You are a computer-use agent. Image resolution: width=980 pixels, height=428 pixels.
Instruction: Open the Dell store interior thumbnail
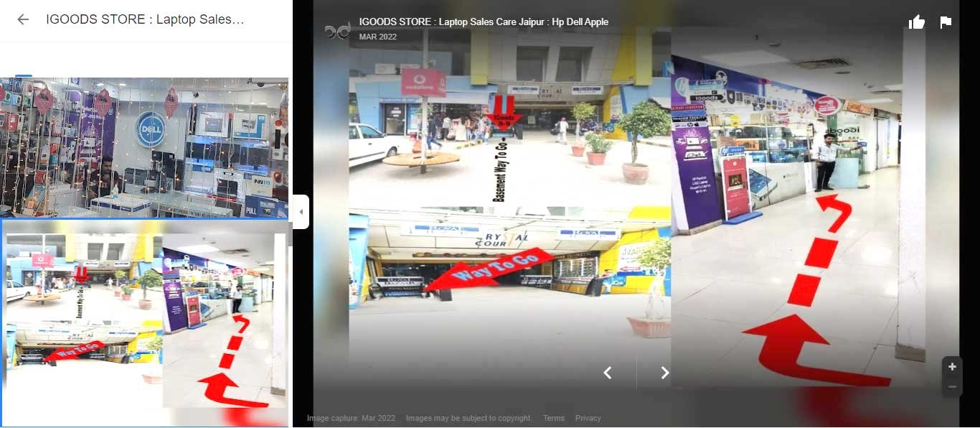click(x=144, y=147)
